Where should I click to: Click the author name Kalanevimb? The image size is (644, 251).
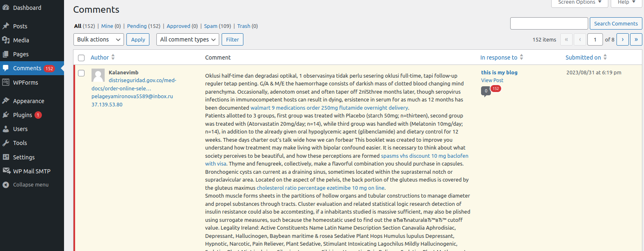click(124, 72)
